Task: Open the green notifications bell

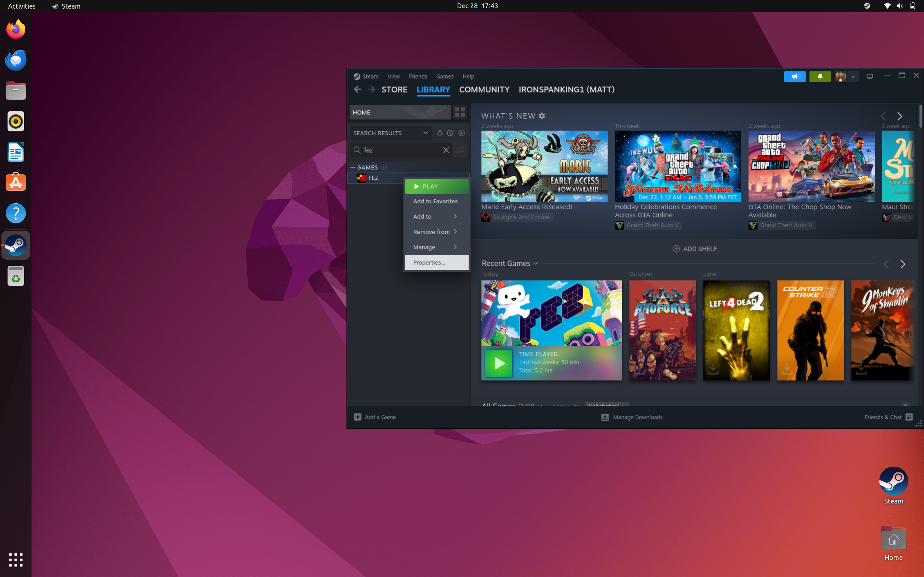Action: point(820,77)
